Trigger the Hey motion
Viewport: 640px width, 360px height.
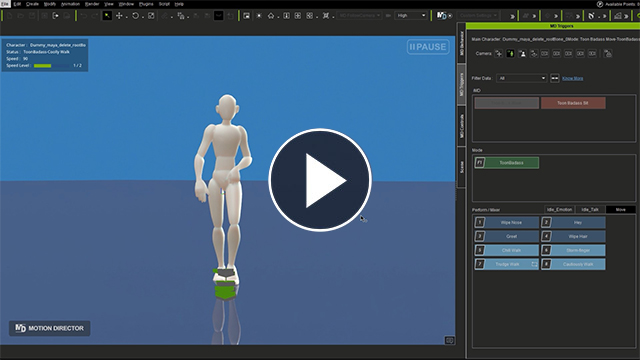coord(573,222)
